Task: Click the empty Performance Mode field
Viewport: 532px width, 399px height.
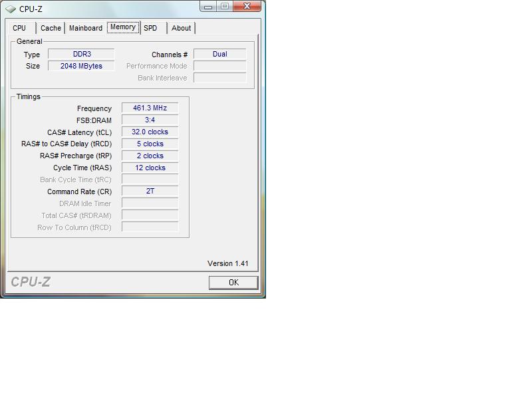Action: (220, 66)
